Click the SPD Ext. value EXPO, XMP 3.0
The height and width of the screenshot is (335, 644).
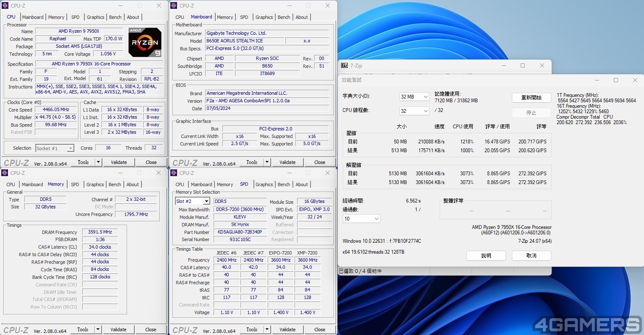[x=314, y=209]
